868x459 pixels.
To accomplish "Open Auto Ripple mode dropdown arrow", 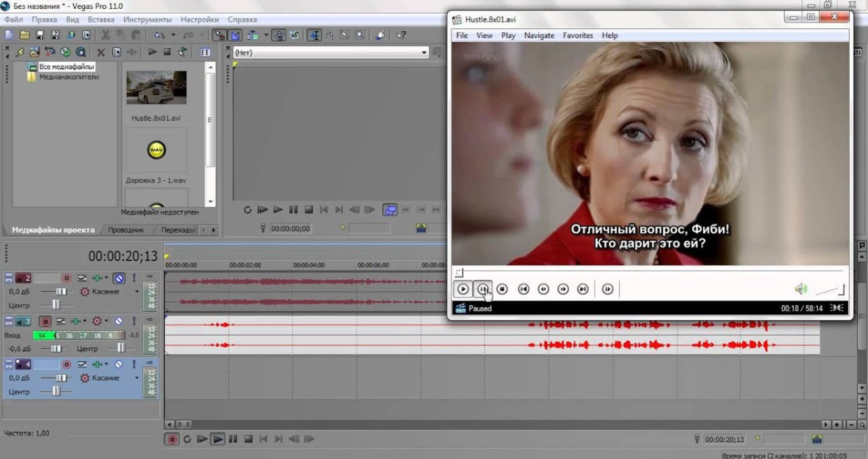I will [x=266, y=35].
